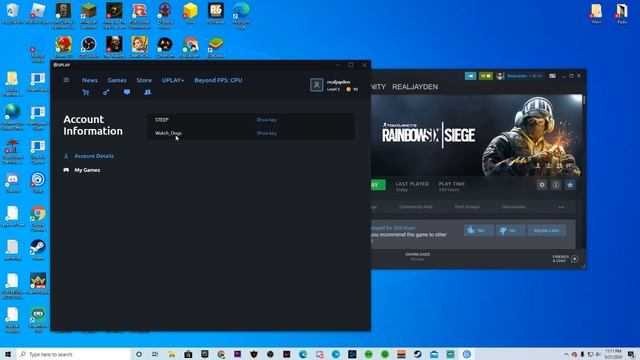
Task: Click the thumbs-up Yes recommend button
Action: [x=478, y=231]
